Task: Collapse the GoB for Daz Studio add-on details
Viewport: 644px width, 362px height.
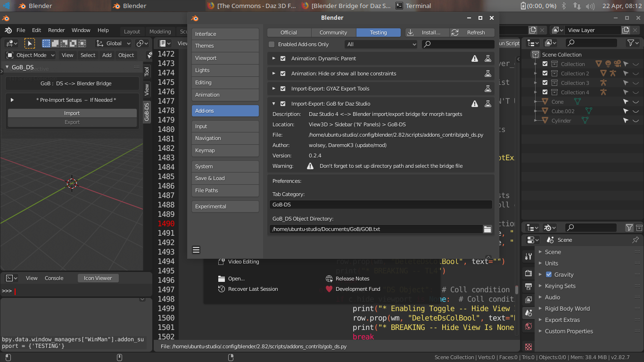Action: point(273,104)
